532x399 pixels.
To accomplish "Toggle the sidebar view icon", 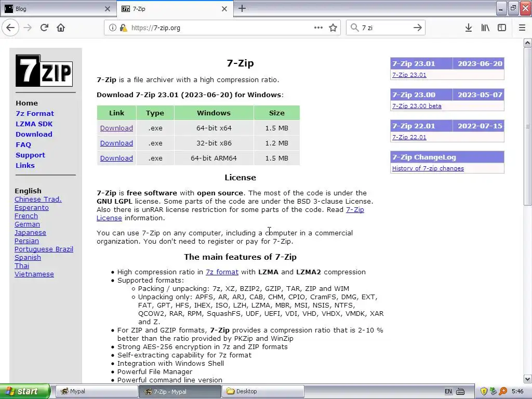I will (502, 28).
